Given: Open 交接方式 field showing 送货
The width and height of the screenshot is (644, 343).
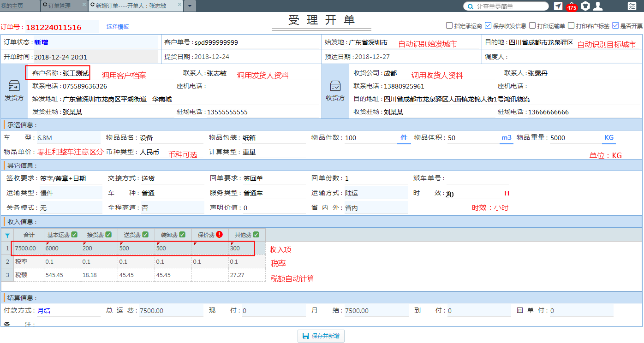Looking at the screenshot, I should pos(172,178).
